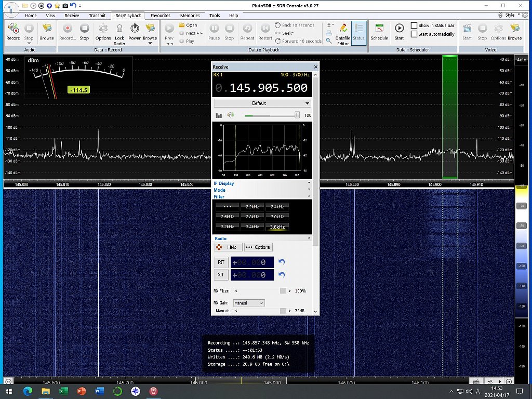Open Microsoft Edge from the taskbar

pos(28,391)
